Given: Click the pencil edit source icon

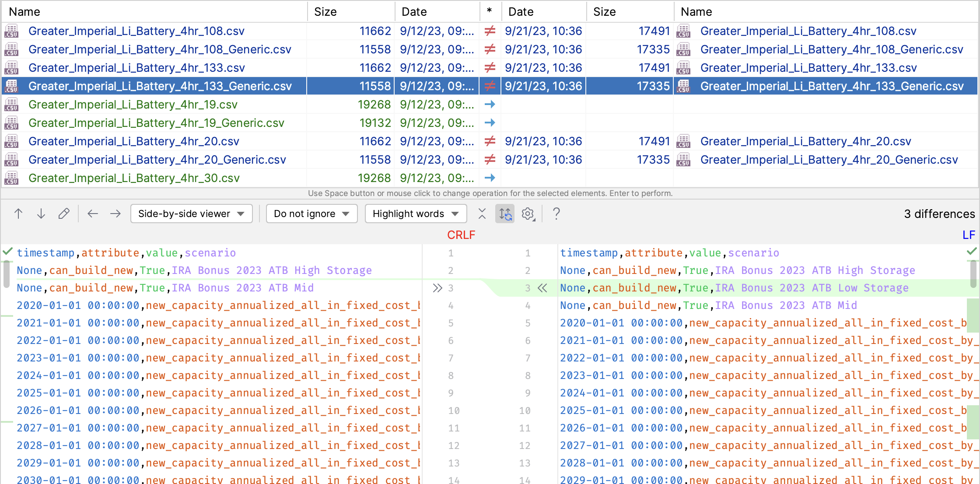Looking at the screenshot, I should coord(64,214).
